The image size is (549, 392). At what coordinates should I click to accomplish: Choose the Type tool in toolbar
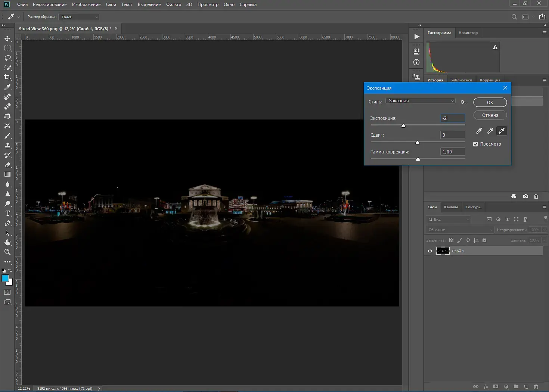(7, 213)
